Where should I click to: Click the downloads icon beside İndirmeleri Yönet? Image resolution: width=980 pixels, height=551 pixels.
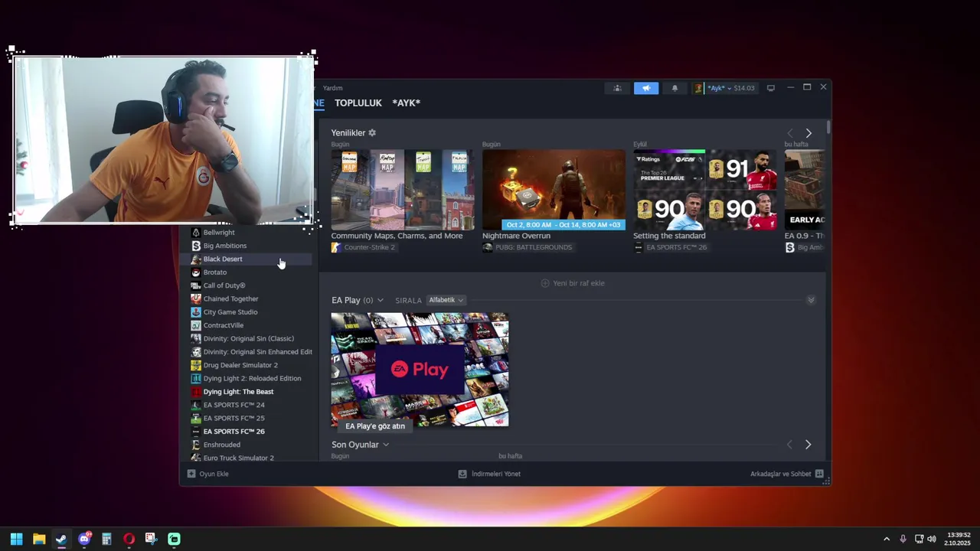(462, 474)
